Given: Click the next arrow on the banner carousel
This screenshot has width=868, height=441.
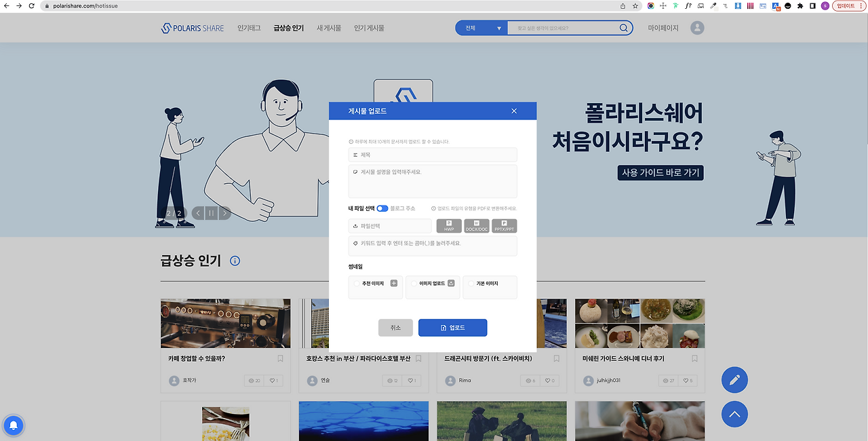Looking at the screenshot, I should [x=224, y=212].
